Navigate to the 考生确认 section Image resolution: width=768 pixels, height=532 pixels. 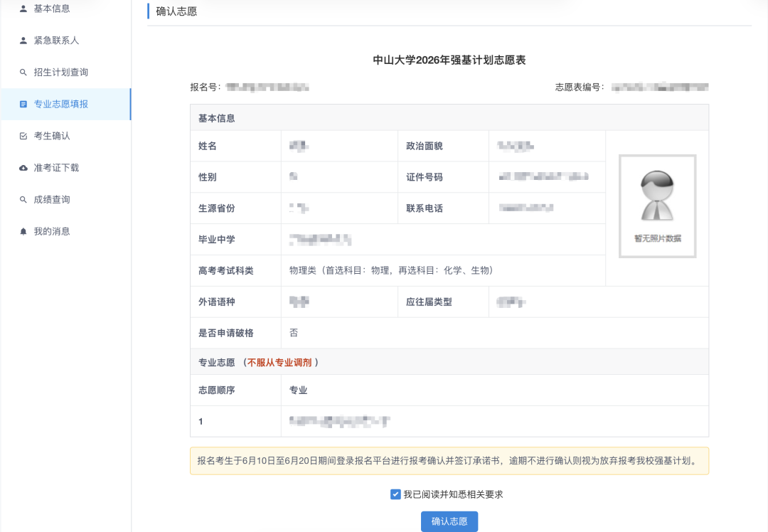coord(53,135)
